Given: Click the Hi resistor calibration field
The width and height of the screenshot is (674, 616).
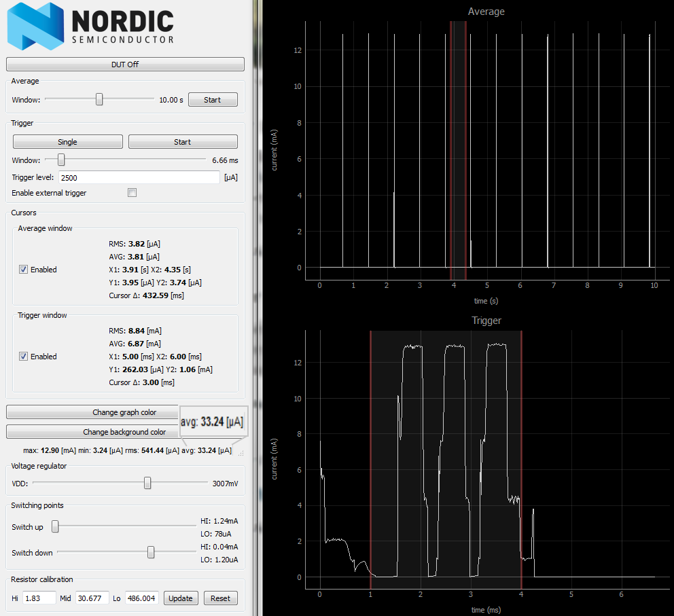Looking at the screenshot, I should pos(39,598).
